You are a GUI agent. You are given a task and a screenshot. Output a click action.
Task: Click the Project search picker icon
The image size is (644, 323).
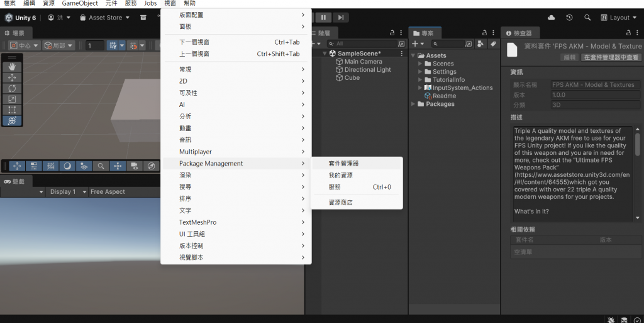[x=468, y=43]
